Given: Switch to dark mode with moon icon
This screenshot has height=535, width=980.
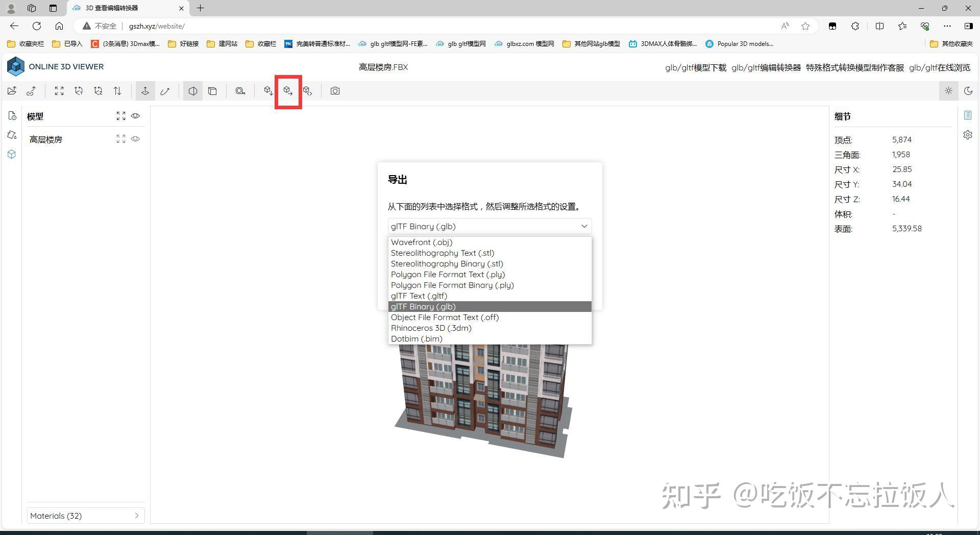Looking at the screenshot, I should (968, 91).
